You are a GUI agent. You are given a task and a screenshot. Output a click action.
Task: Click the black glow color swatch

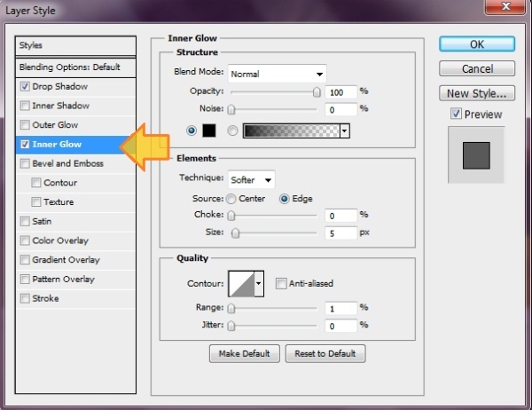(x=208, y=130)
